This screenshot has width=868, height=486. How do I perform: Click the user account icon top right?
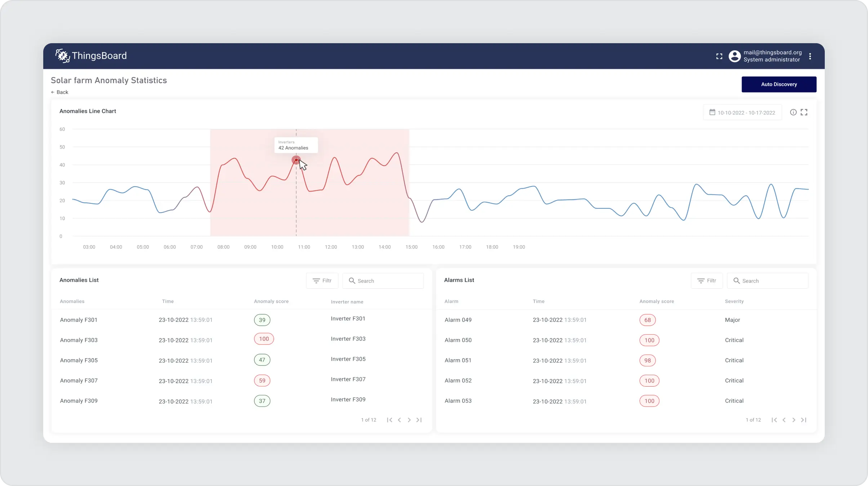[x=734, y=55]
